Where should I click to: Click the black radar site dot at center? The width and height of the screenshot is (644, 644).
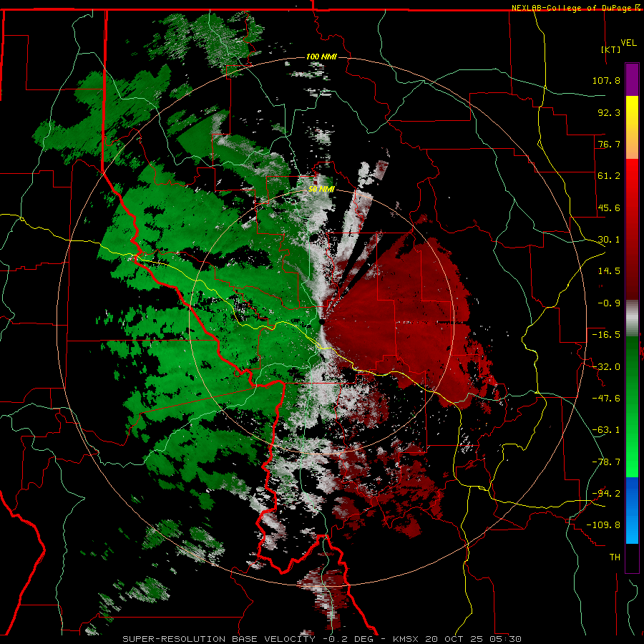322,322
